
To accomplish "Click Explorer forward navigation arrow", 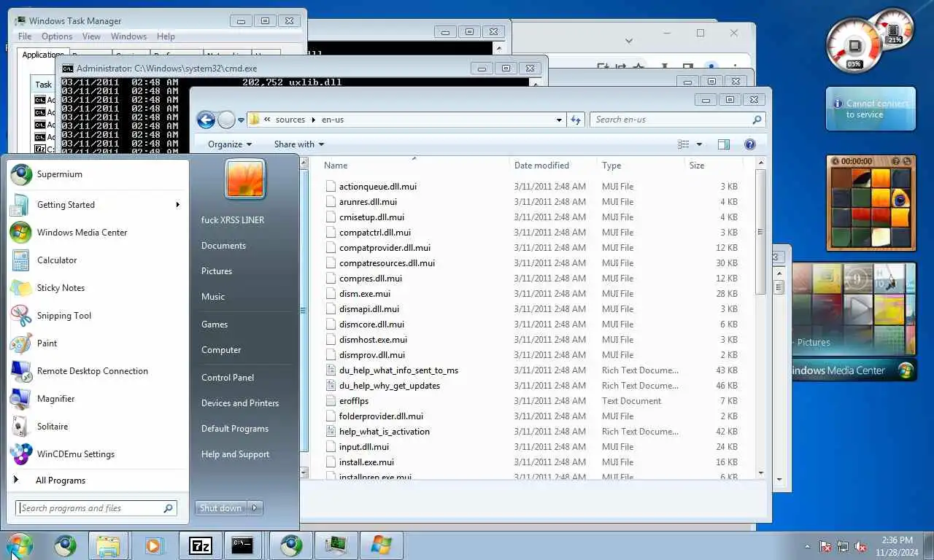I will coord(226,120).
